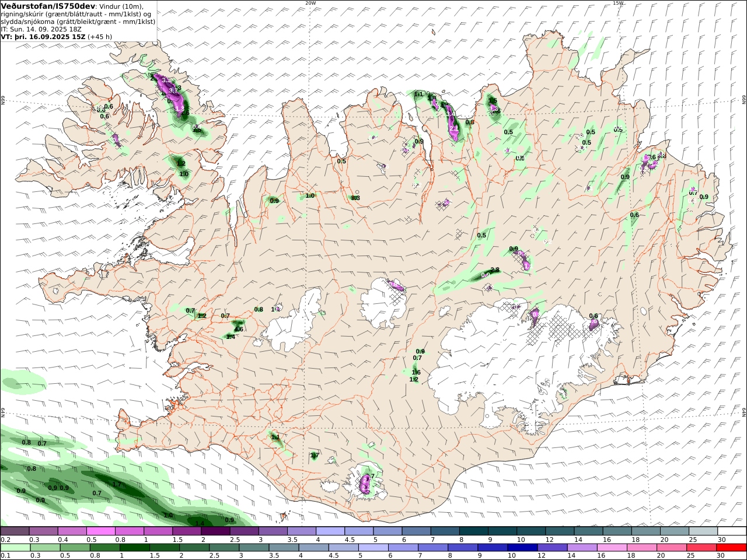Pick the light lavender 4 swatch in upper legend row

click(330, 531)
